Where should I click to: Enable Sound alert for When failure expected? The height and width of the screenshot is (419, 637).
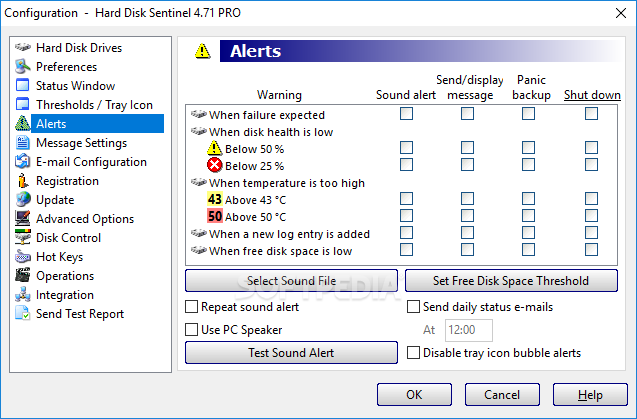(406, 114)
